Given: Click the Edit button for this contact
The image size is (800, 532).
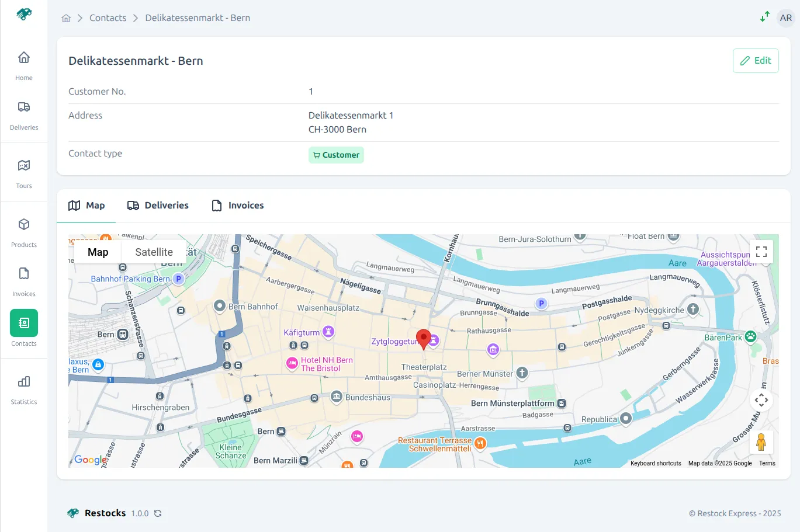Looking at the screenshot, I should click(x=756, y=60).
